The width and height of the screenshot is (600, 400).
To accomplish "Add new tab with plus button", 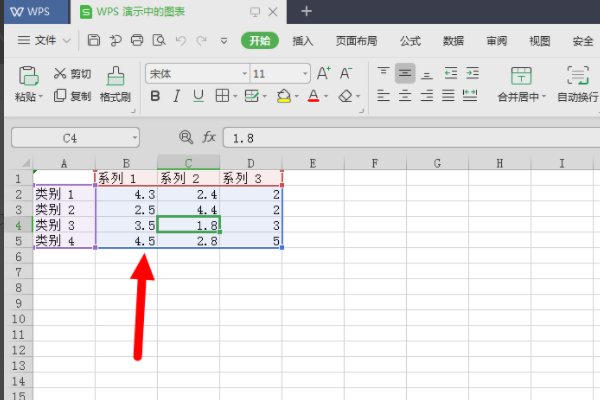I will point(306,11).
